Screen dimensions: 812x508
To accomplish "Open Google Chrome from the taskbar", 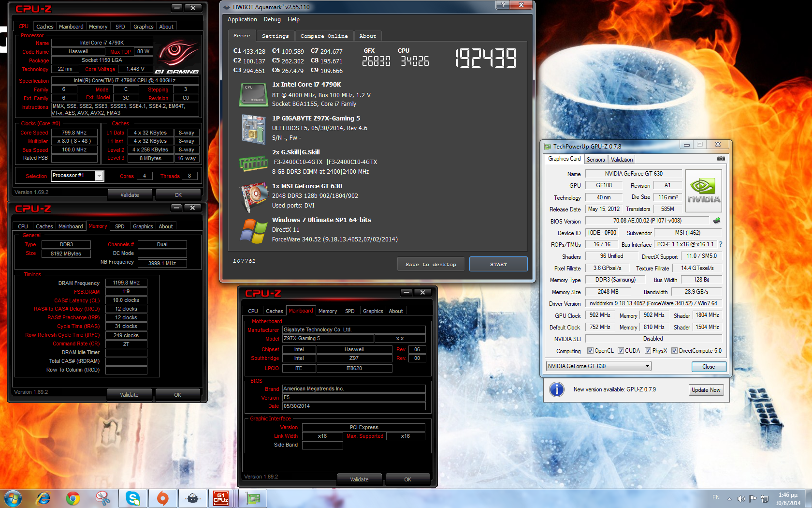I will pyautogui.click(x=73, y=498).
